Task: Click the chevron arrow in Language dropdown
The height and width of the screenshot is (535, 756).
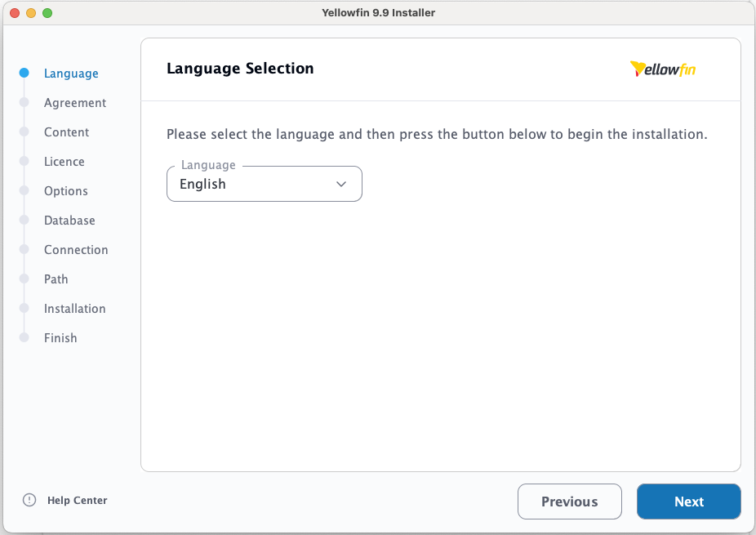Action: 341,184
